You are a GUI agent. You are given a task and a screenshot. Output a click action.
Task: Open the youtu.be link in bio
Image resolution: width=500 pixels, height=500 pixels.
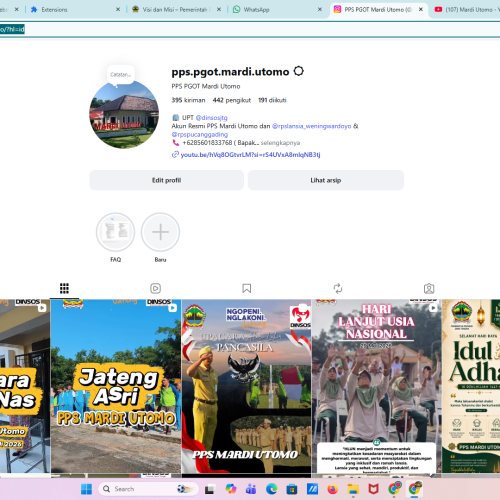pos(250,155)
